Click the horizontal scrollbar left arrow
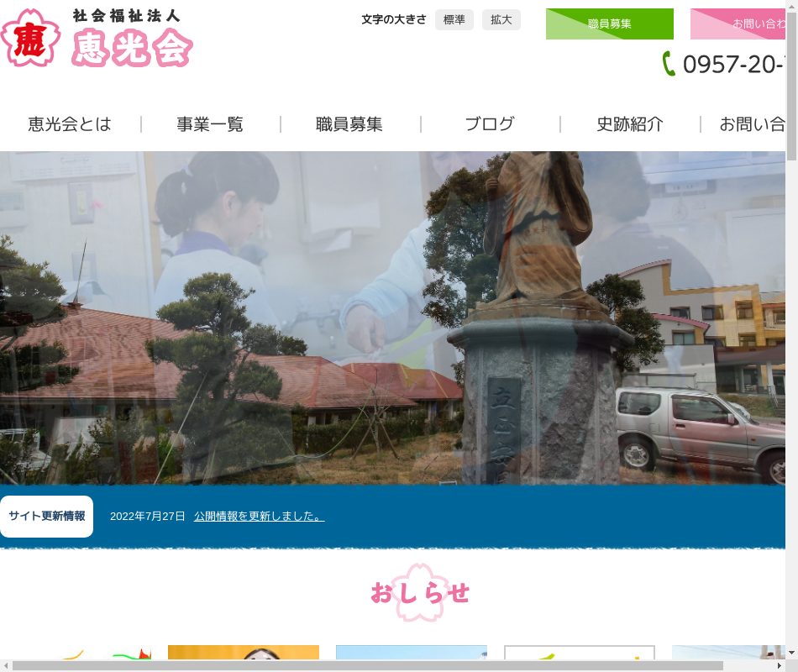The width and height of the screenshot is (798, 672). click(x=6, y=665)
